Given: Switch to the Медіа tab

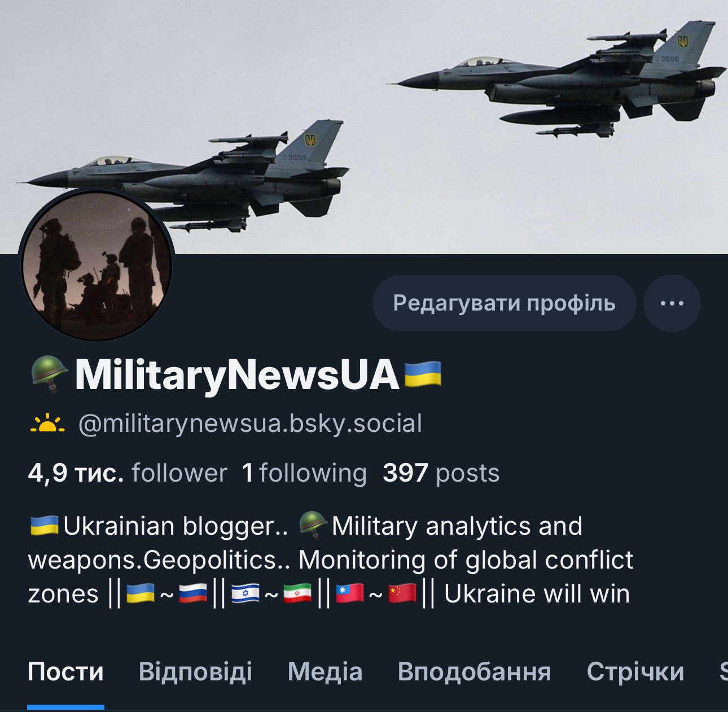Looking at the screenshot, I should 325,672.
